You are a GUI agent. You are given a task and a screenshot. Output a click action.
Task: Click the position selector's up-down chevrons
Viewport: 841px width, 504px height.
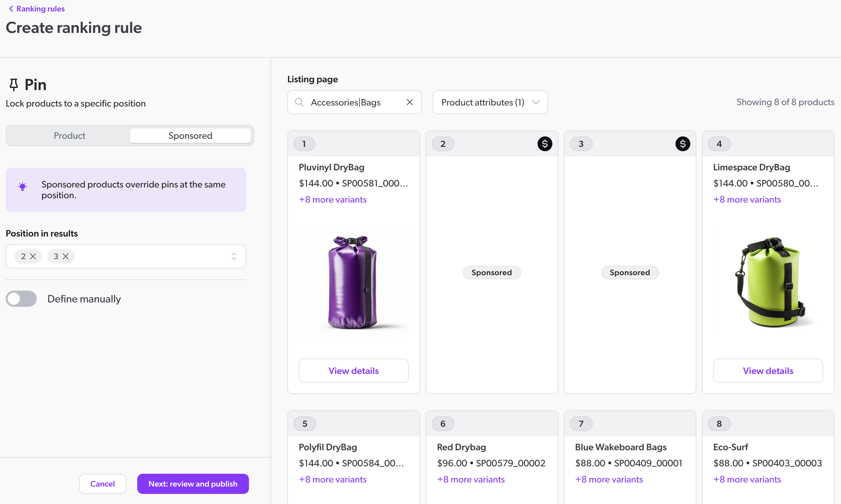[234, 256]
